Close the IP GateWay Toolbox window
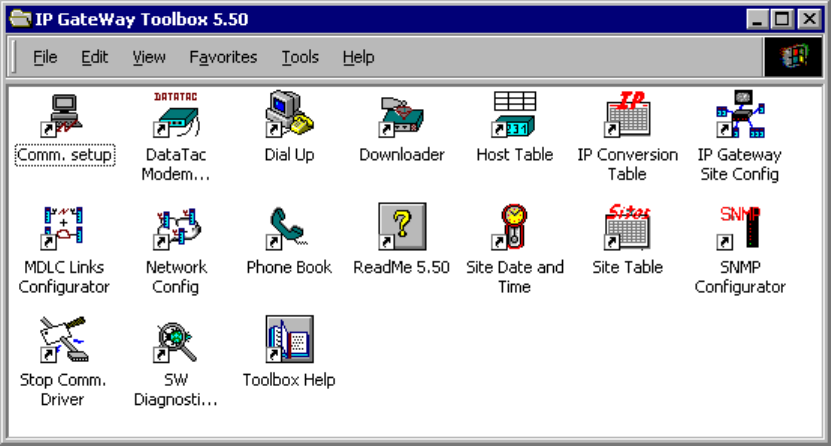The image size is (831, 446). [x=809, y=20]
